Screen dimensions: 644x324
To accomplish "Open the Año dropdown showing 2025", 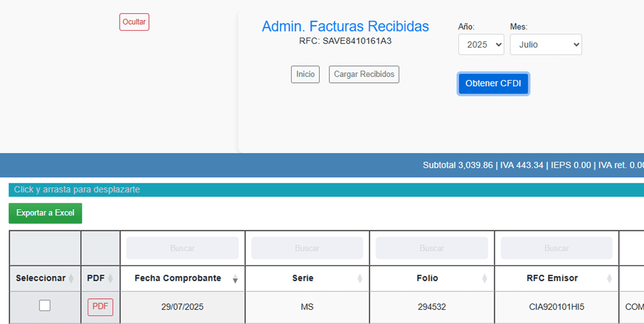I will pos(481,44).
